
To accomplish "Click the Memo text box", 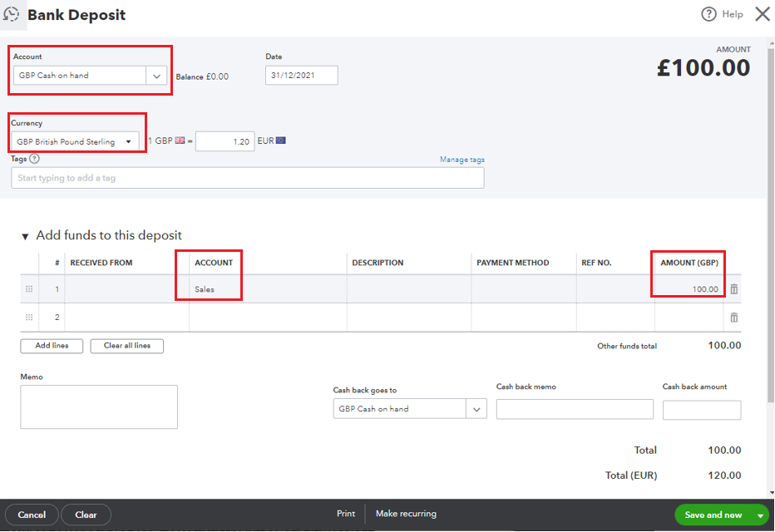I will pos(99,407).
